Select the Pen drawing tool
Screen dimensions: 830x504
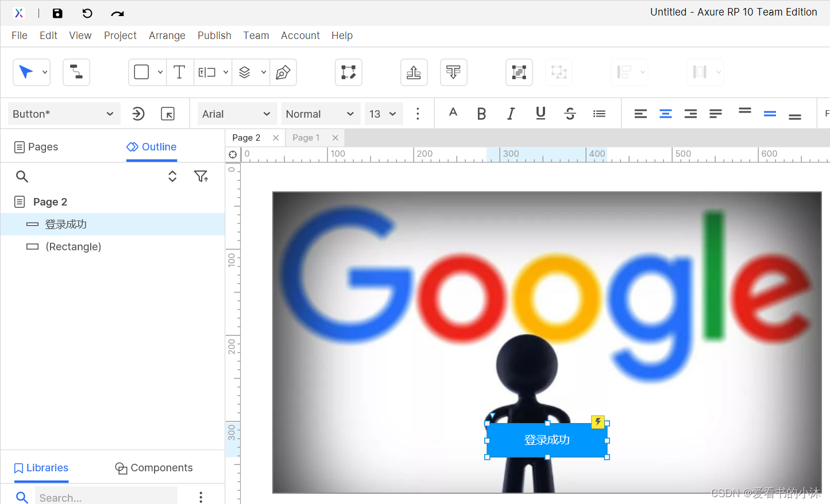point(283,72)
